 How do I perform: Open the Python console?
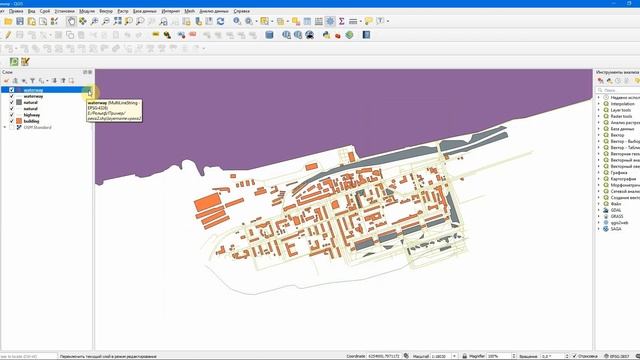326,35
